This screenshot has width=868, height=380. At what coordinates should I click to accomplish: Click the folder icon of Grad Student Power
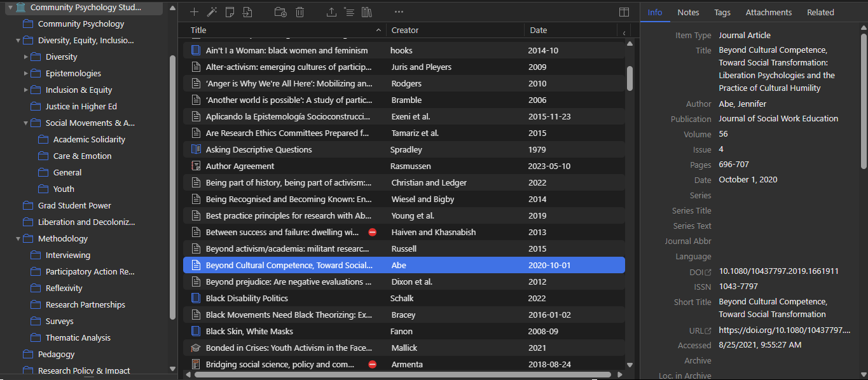point(28,205)
